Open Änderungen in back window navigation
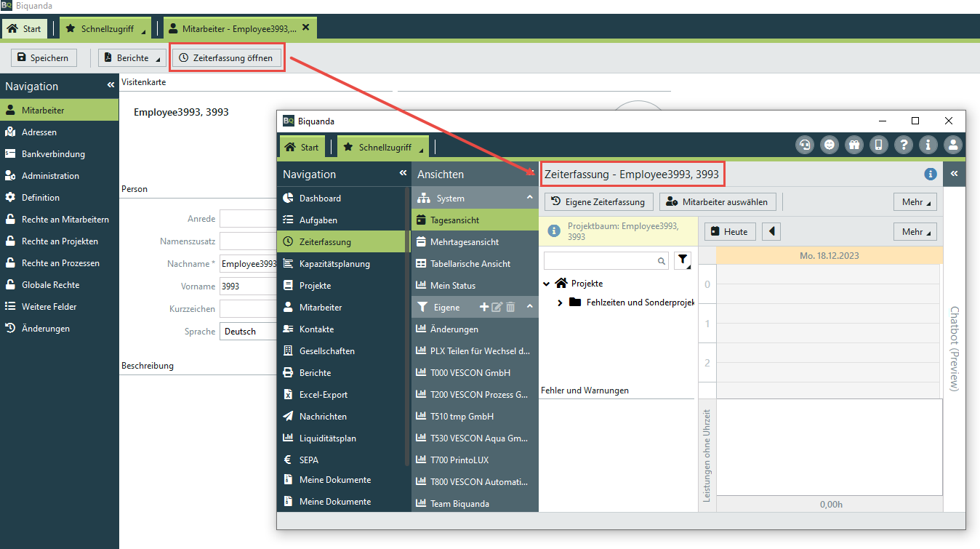Screen dimensions: 980x549 60,329
